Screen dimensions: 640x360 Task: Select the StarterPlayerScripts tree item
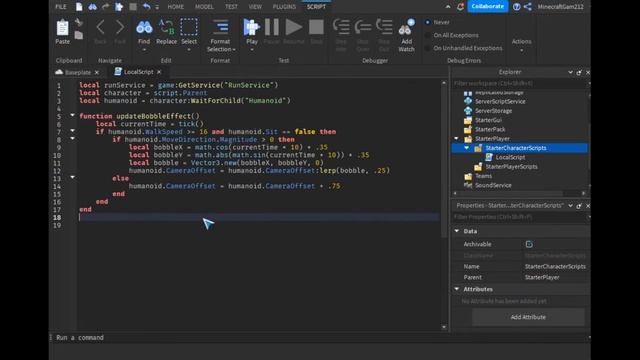click(x=511, y=167)
